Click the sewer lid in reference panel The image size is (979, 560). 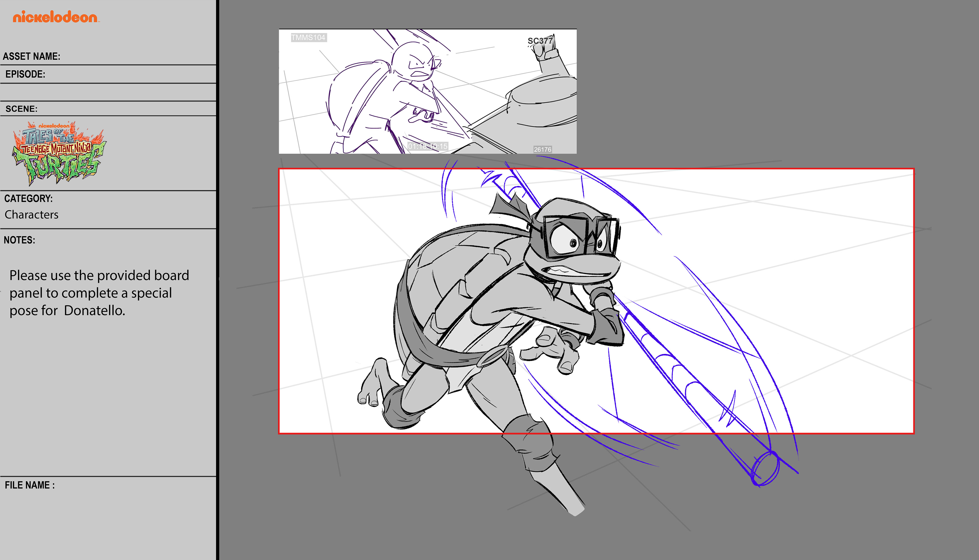point(542,104)
